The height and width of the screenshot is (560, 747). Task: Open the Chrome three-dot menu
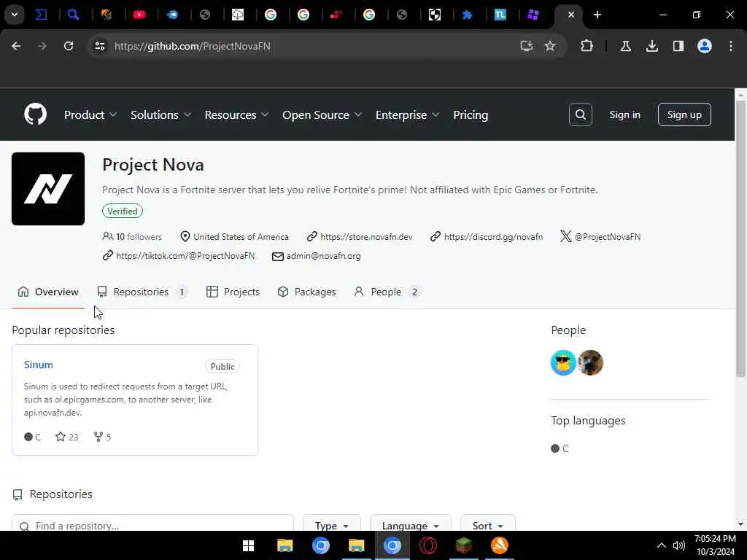(730, 46)
